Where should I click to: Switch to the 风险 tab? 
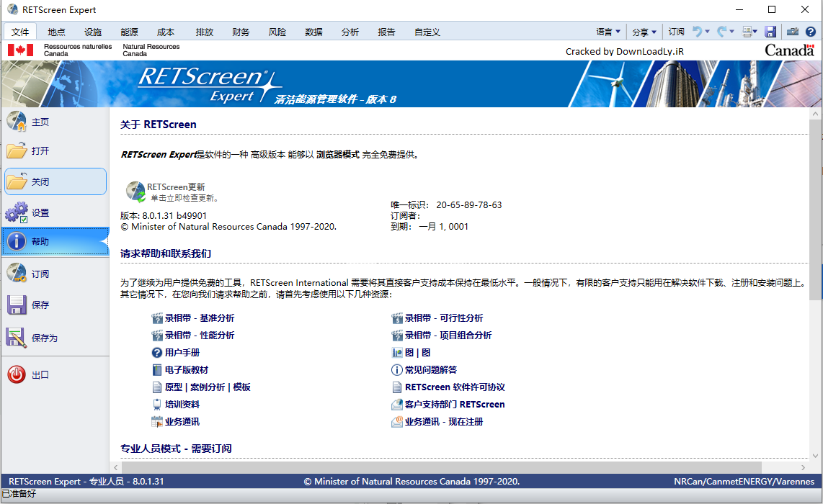pyautogui.click(x=277, y=32)
